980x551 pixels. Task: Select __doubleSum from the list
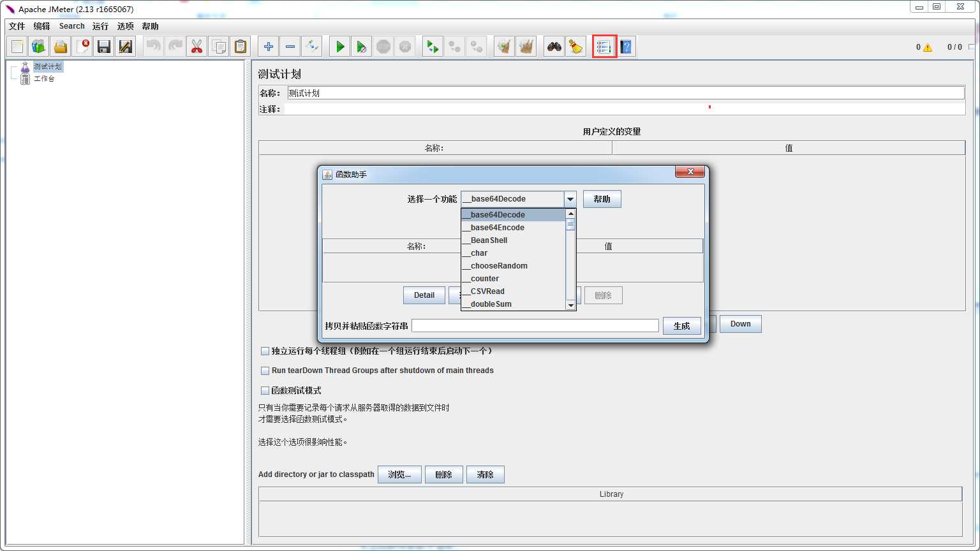[x=514, y=304]
